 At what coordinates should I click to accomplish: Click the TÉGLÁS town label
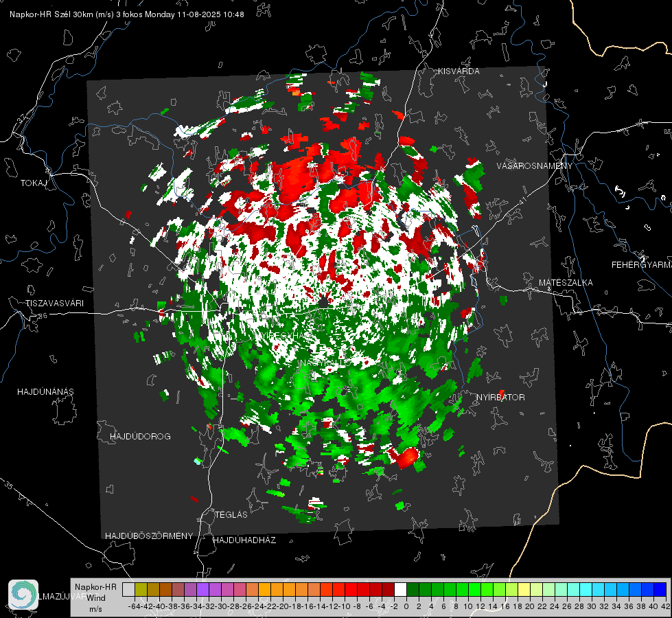[231, 514]
